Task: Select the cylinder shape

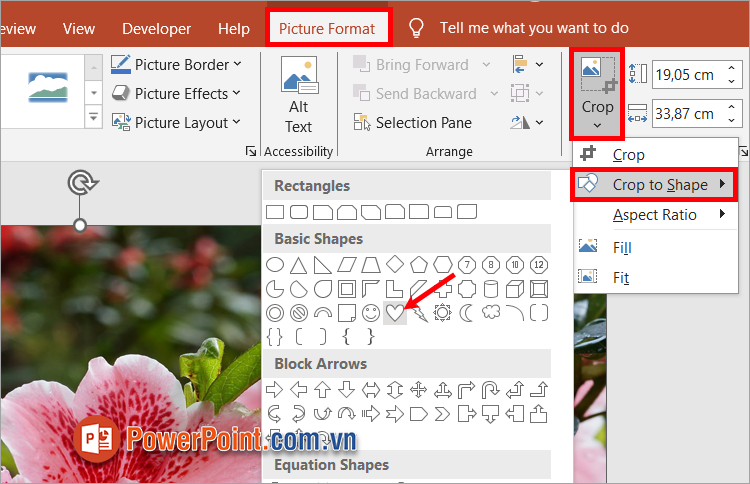Action: (491, 289)
